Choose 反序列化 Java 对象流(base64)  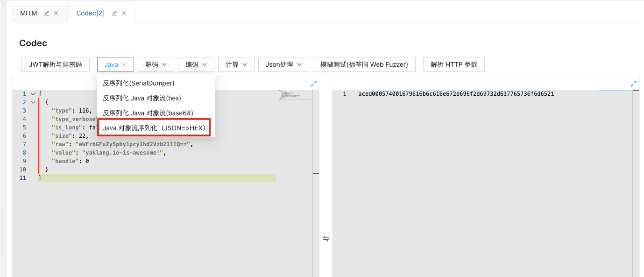156,113
